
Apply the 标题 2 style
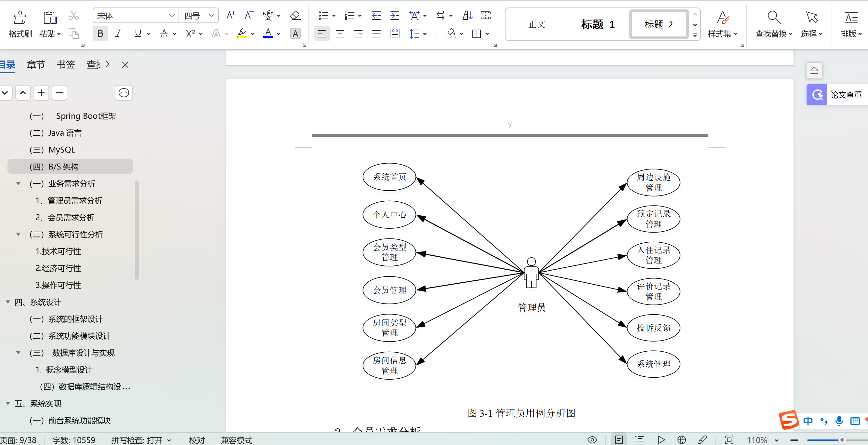[658, 24]
